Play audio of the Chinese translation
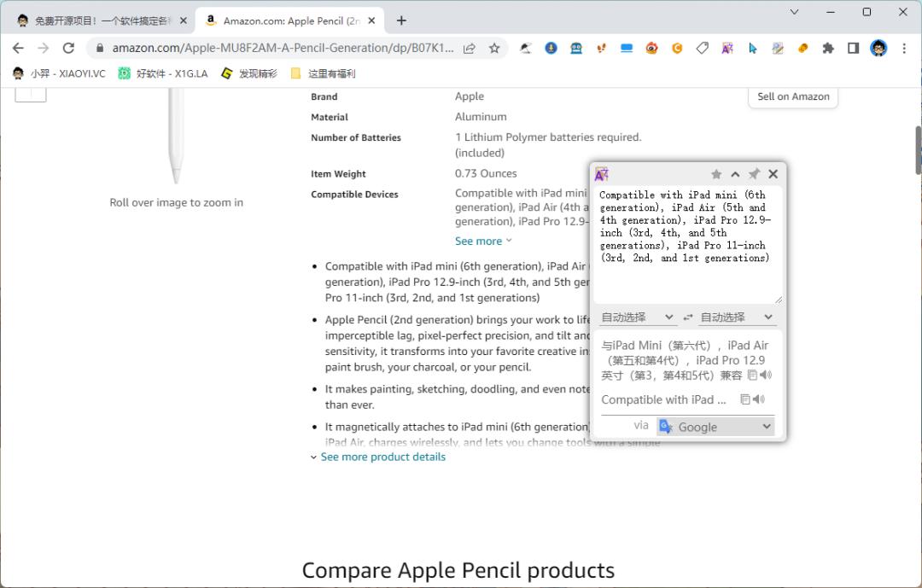 coord(766,375)
